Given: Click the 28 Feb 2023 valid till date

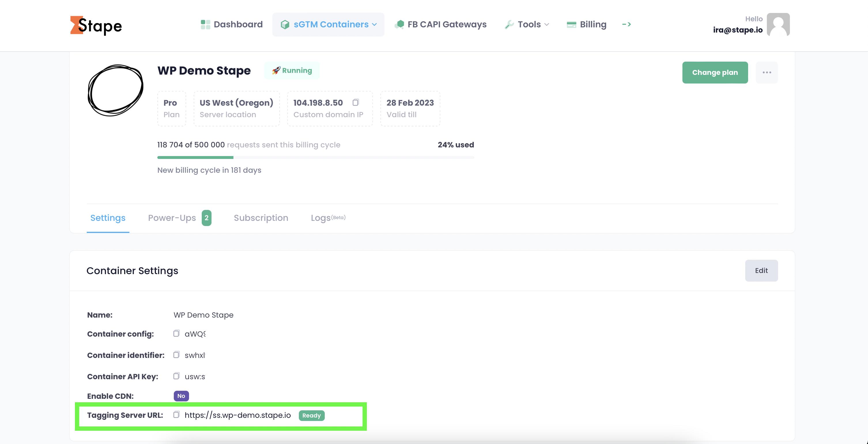Looking at the screenshot, I should pos(410,108).
